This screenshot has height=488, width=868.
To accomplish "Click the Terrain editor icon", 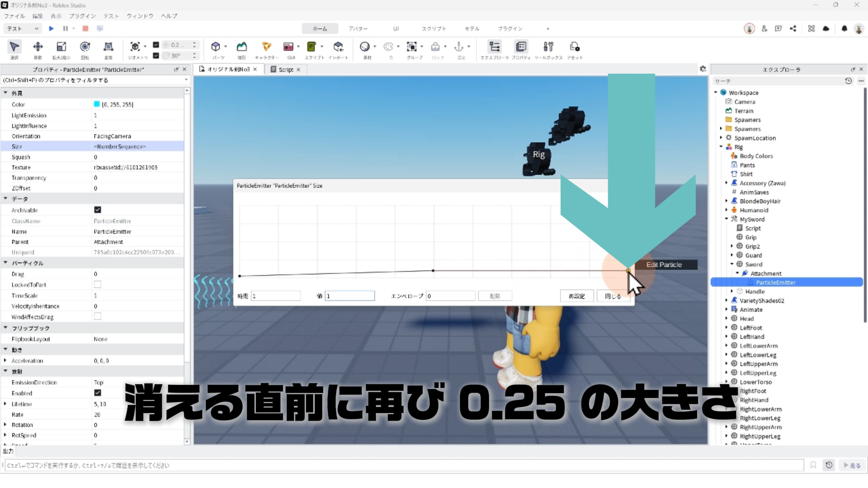I will tap(242, 47).
